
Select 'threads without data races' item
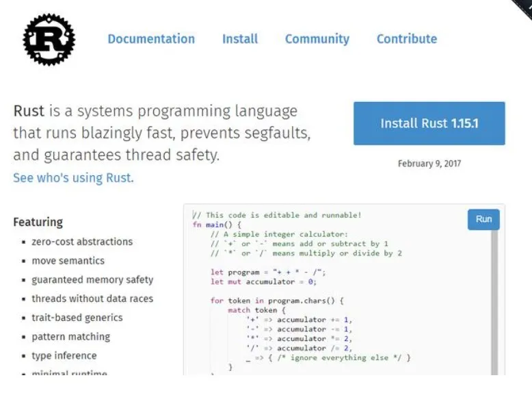[92, 299]
